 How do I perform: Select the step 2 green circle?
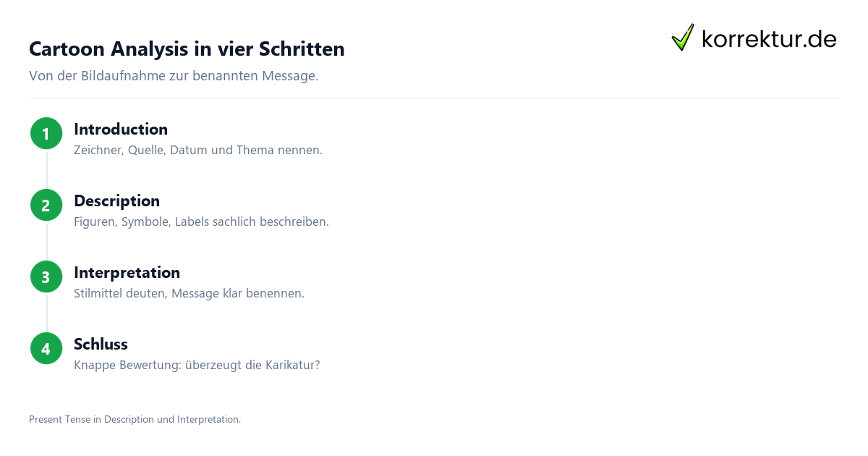(46, 205)
